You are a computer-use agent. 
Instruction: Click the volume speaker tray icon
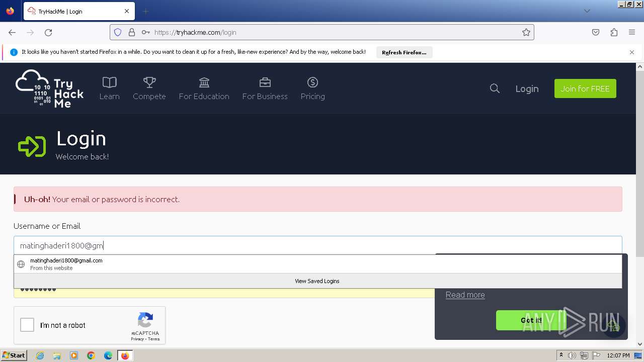tap(572, 355)
